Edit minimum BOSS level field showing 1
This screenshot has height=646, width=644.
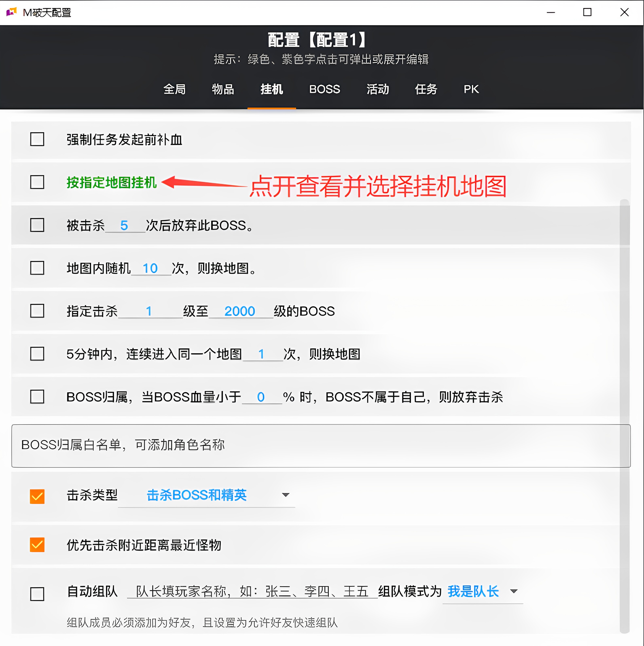coord(150,311)
